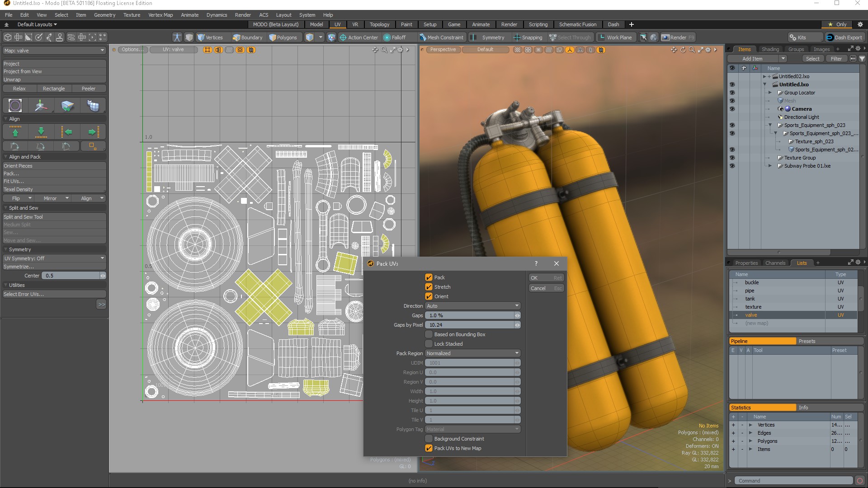Screen dimensions: 868x488
Task: Click the green align-up arrow icon
Action: (x=15, y=131)
